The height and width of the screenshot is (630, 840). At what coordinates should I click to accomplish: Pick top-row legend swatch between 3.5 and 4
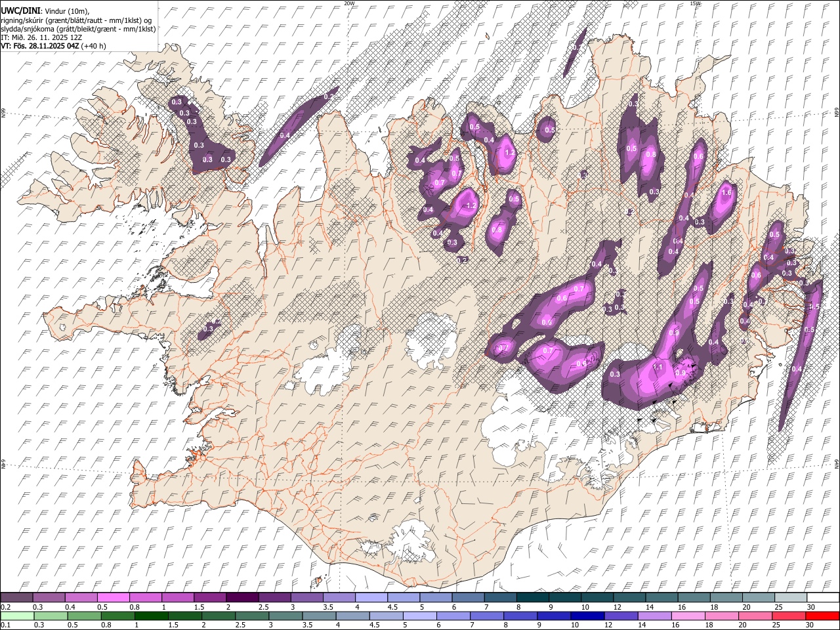(x=339, y=598)
